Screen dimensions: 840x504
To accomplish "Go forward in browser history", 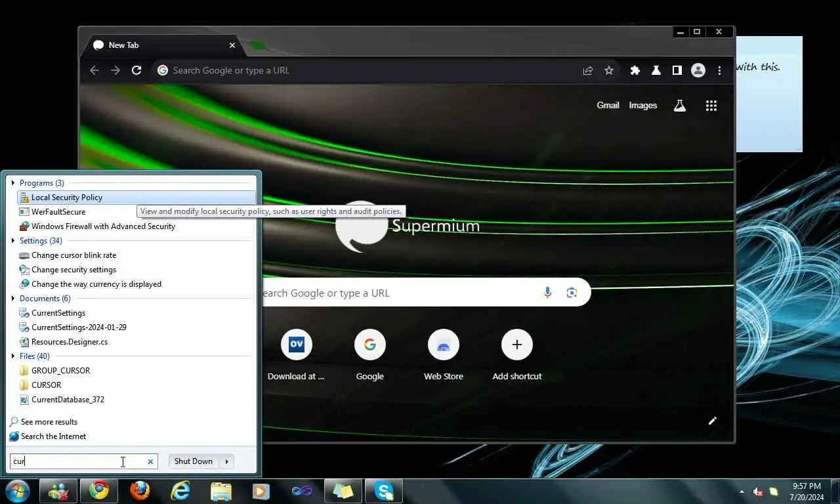I will tap(115, 70).
